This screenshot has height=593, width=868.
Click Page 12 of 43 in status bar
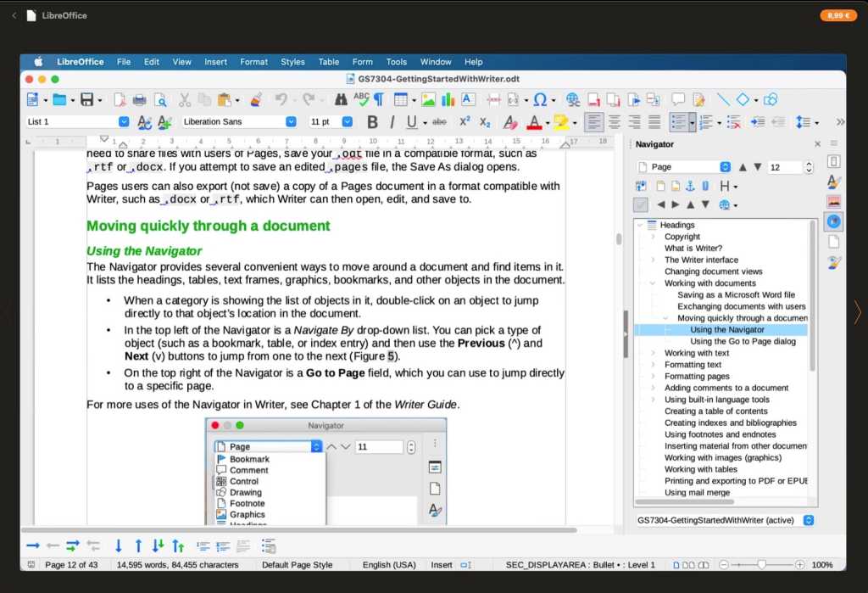[71, 565]
